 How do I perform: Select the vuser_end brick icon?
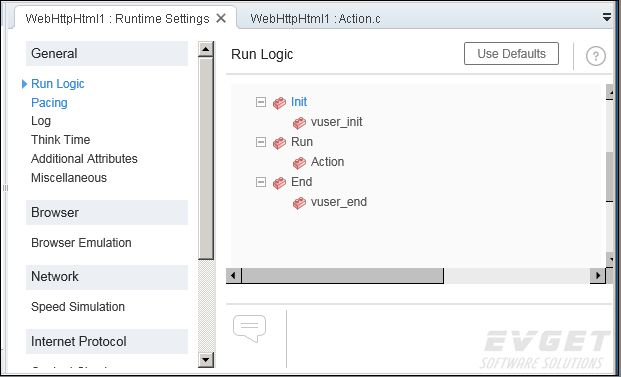click(299, 203)
